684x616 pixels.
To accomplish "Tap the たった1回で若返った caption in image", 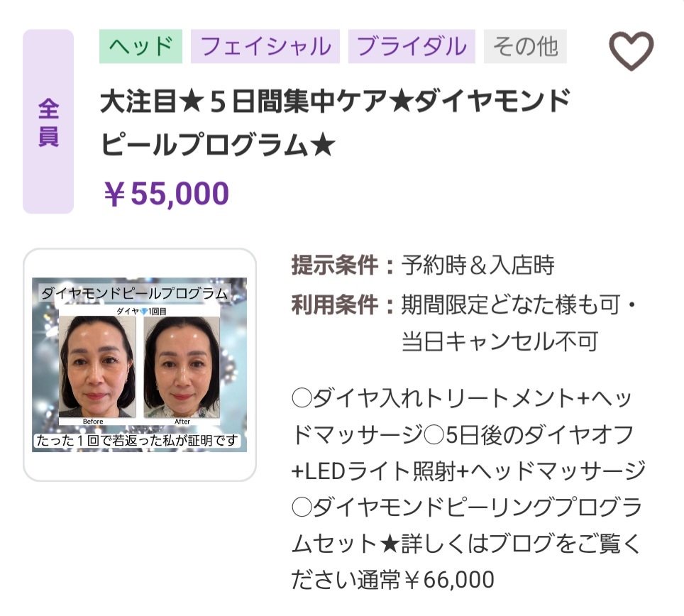I will click(x=139, y=440).
